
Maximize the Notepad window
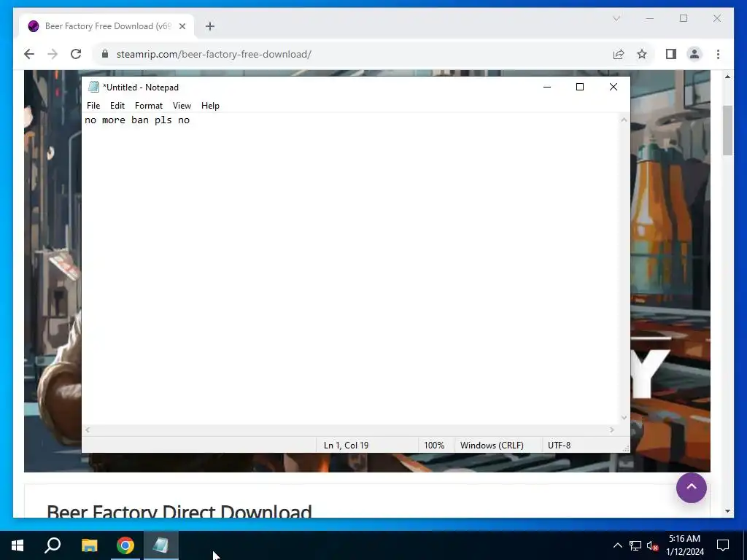pos(580,87)
